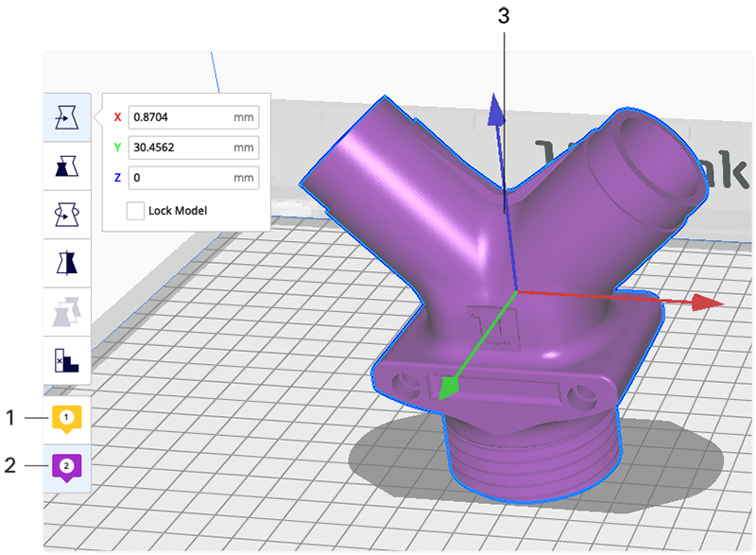Screen dimensions: 756x555
Task: Click the Y position field showing 30.4562
Action: point(180,147)
